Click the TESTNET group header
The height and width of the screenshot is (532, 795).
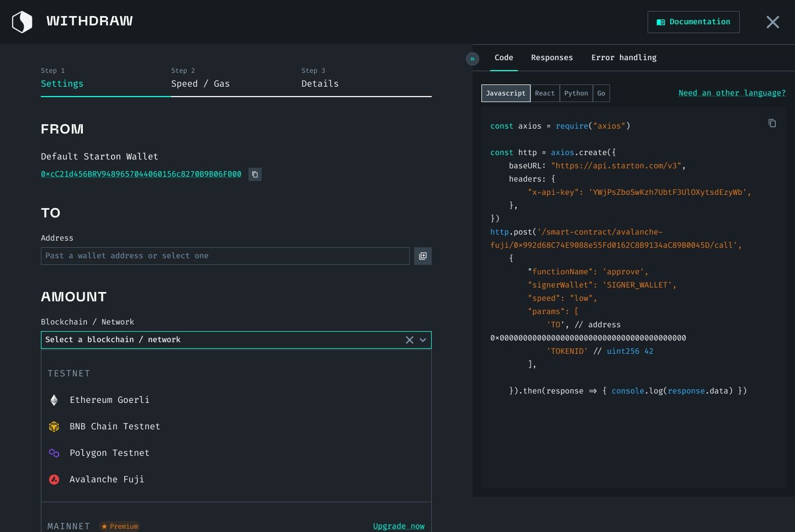tap(68, 374)
